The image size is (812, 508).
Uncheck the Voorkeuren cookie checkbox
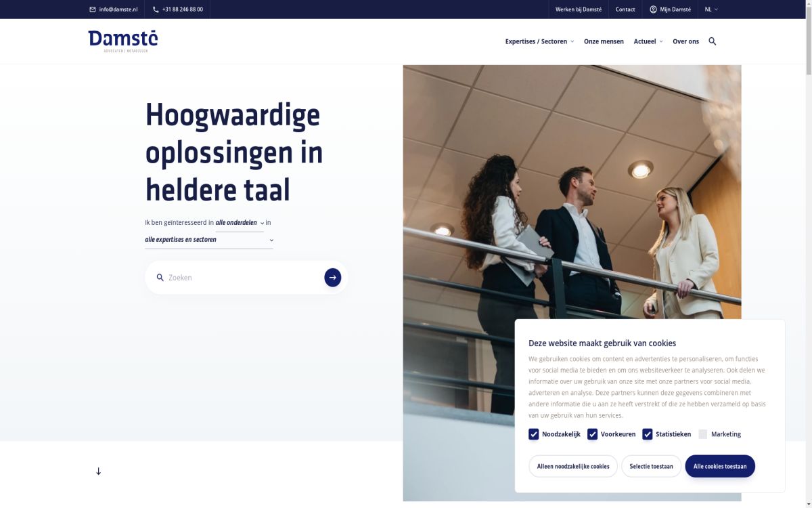[592, 434]
